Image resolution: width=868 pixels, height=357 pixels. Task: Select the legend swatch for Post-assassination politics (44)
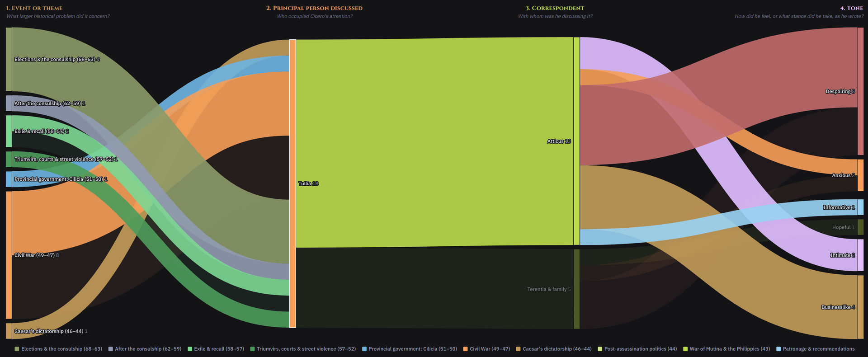tap(600, 349)
